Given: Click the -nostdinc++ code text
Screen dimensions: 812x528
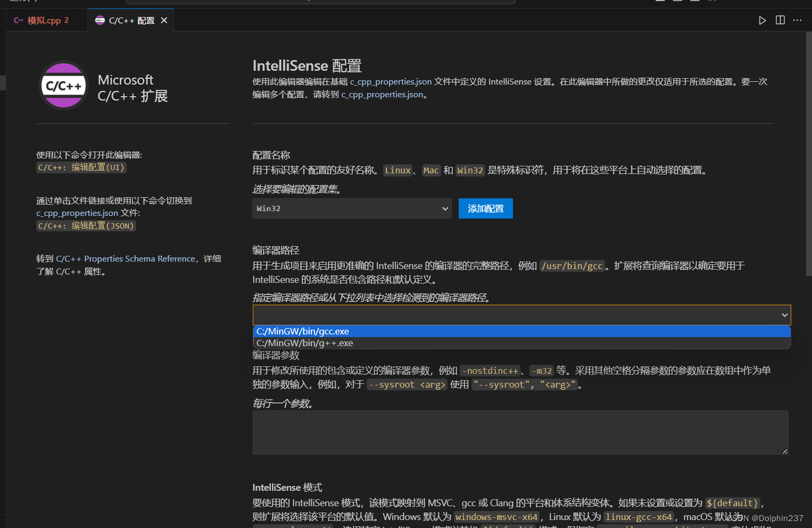Looking at the screenshot, I should 490,371.
